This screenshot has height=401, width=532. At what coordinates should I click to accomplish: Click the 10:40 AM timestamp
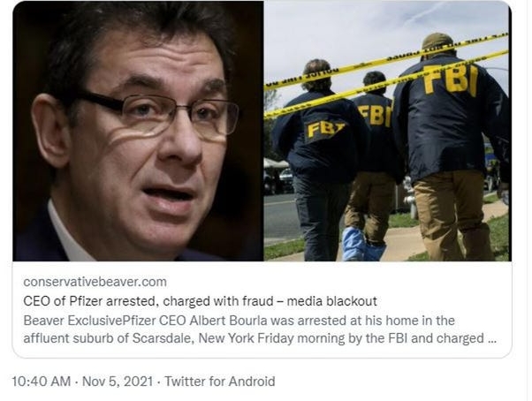[42, 382]
